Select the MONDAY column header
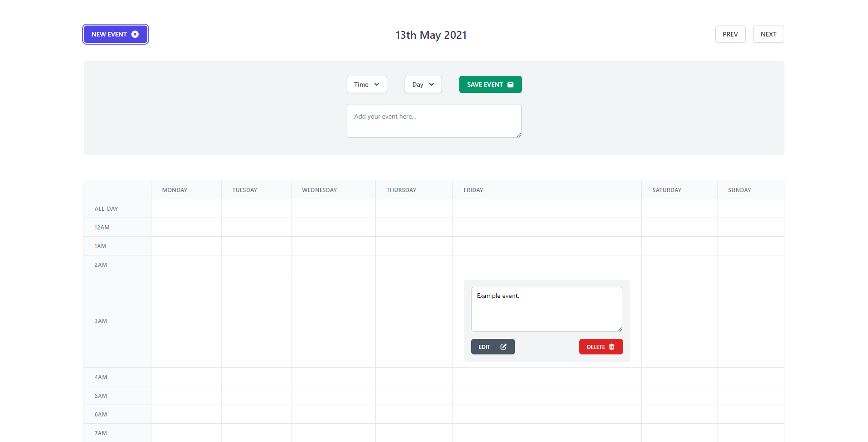Image resolution: width=868 pixels, height=442 pixels. click(x=174, y=190)
